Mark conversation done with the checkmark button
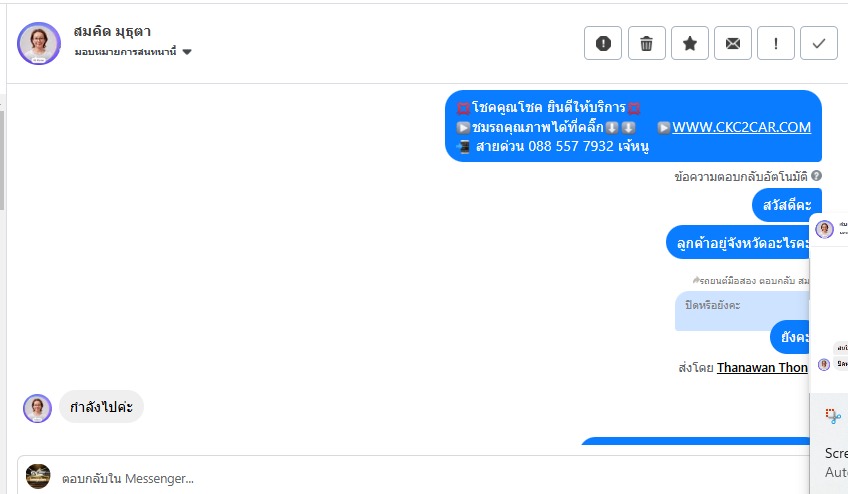848x494 pixels. click(819, 43)
